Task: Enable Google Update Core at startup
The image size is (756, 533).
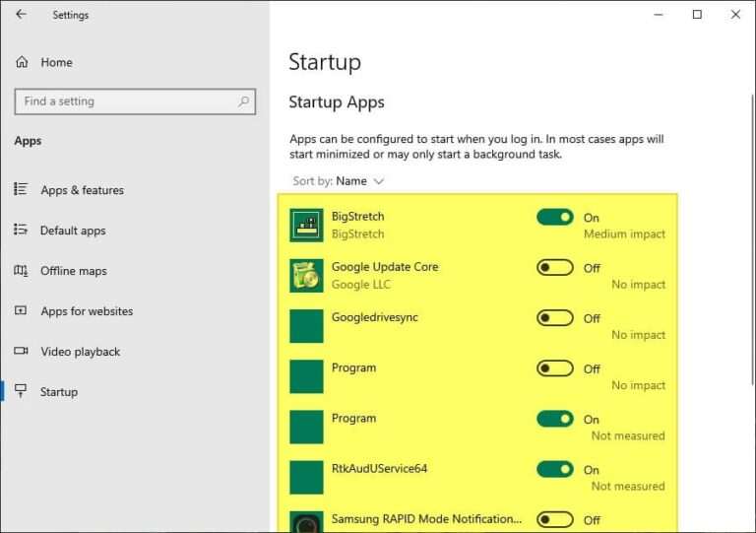Action: 555,267
